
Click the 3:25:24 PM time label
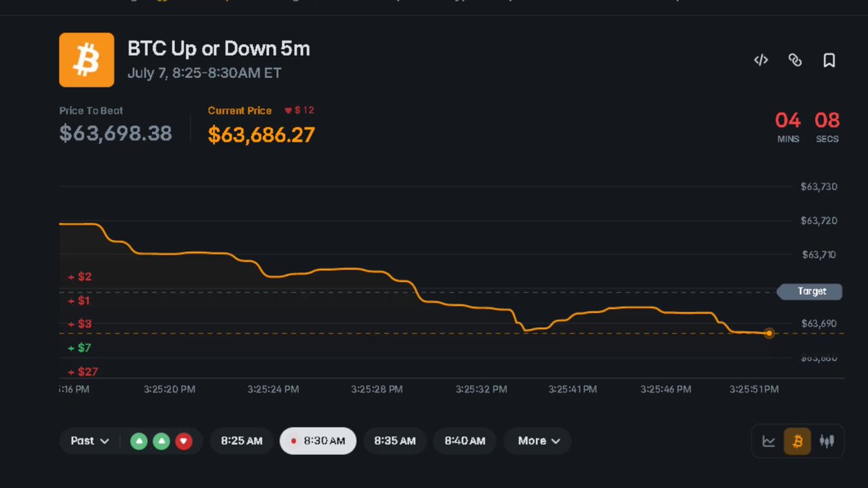click(x=273, y=389)
